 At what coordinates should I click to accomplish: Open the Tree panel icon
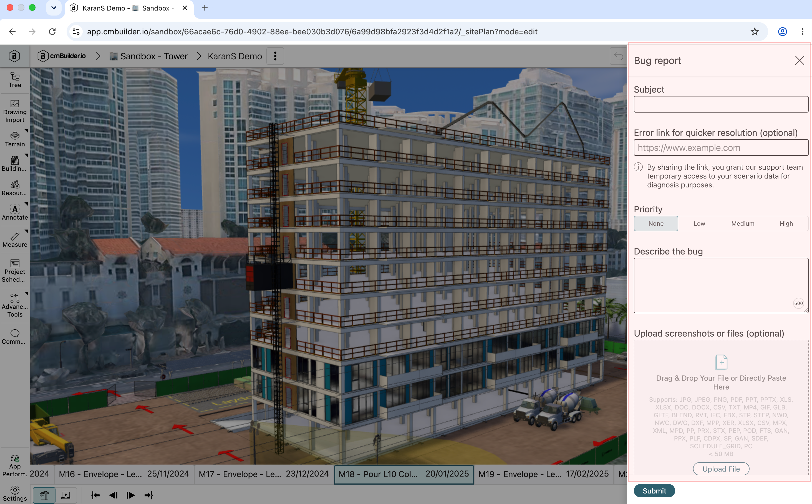(15, 80)
